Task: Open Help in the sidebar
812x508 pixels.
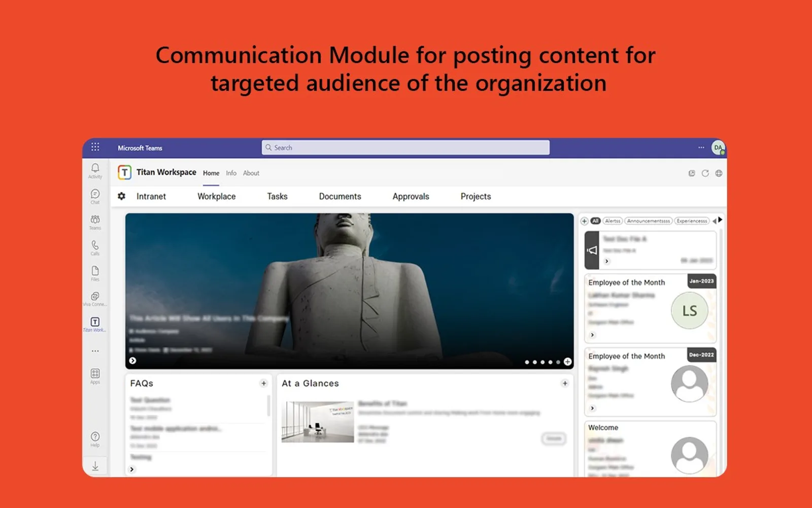Action: 95,439
